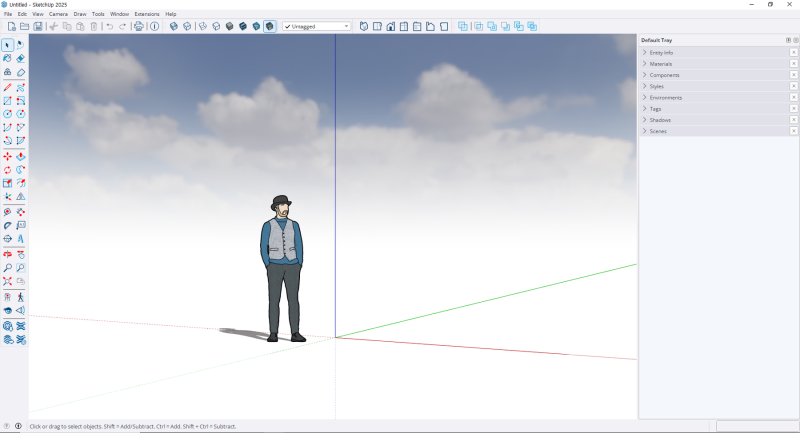Activate the Freehand drawing tool

click(x=20, y=88)
